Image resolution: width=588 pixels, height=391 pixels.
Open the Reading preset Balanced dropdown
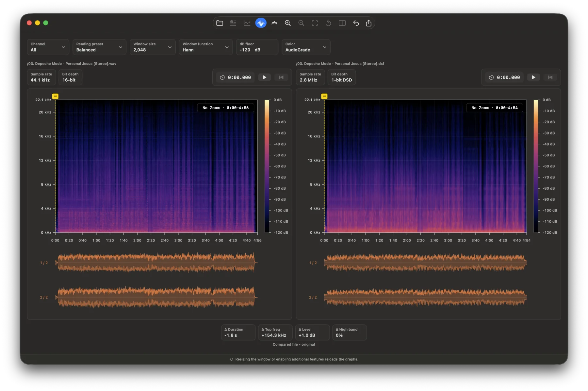click(99, 47)
